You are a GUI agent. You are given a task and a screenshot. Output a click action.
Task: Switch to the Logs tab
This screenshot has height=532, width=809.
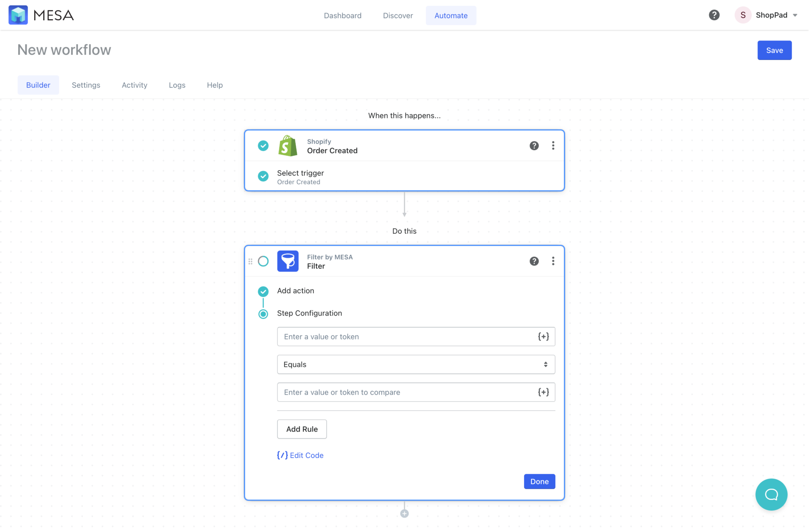[177, 85]
